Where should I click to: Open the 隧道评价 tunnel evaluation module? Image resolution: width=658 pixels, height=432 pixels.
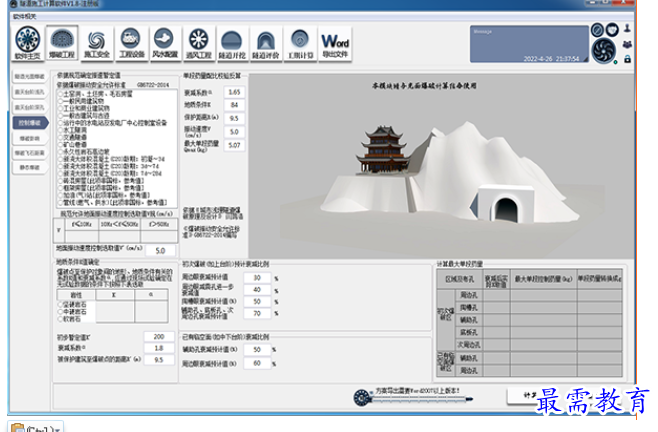click(266, 43)
